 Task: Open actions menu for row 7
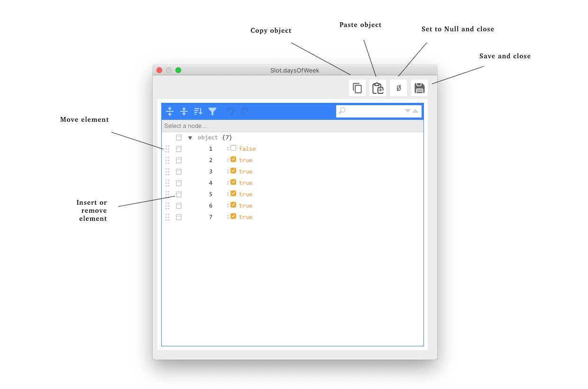(x=179, y=217)
